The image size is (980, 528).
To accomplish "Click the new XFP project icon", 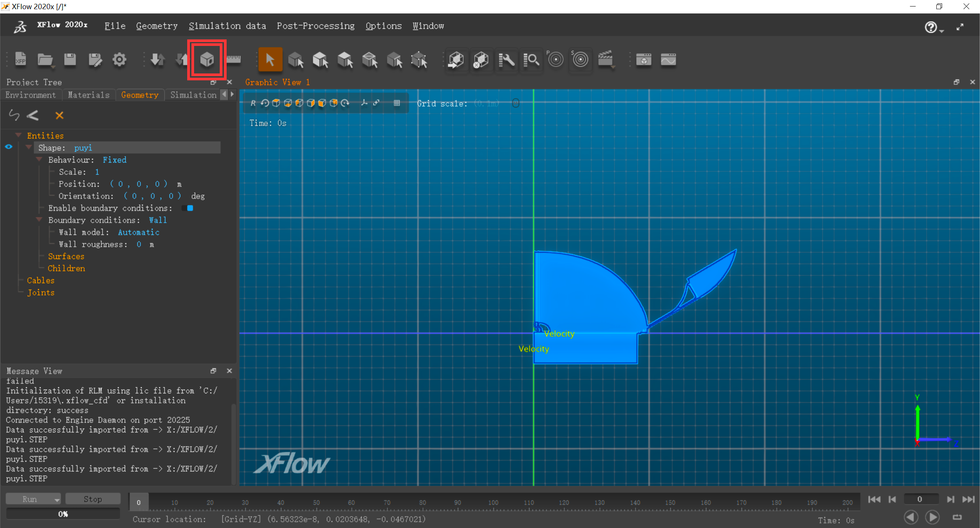I will pos(20,60).
